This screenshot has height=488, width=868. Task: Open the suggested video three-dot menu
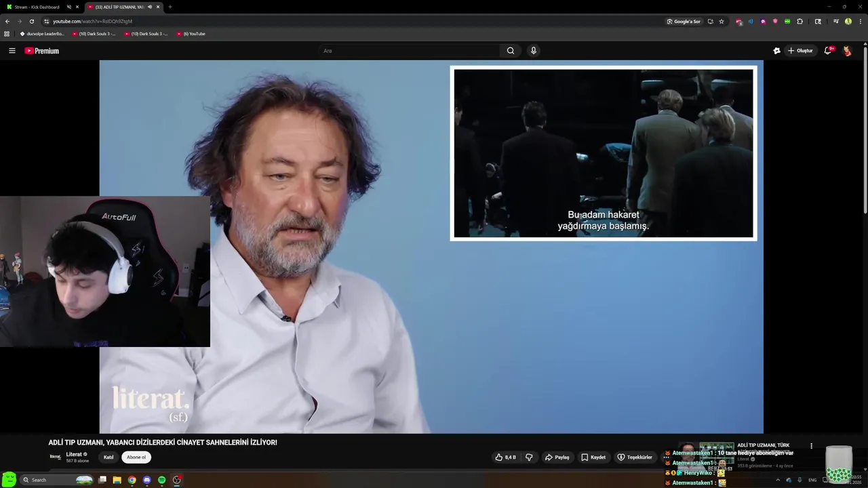point(811,446)
